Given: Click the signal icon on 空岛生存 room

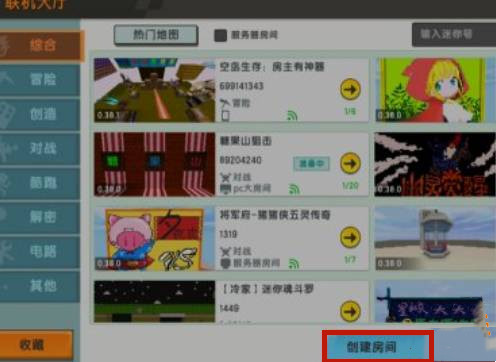Looking at the screenshot, I should click(x=292, y=115).
